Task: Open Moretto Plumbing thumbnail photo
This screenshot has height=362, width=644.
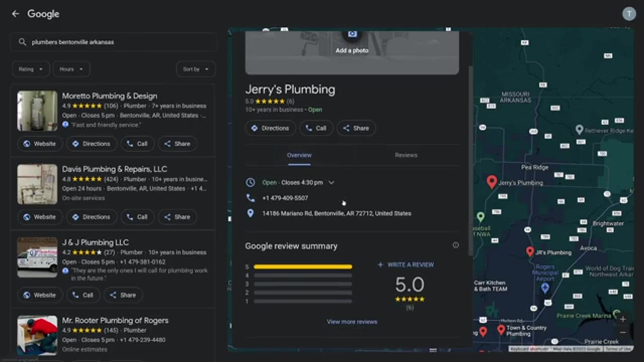Action: (37, 111)
